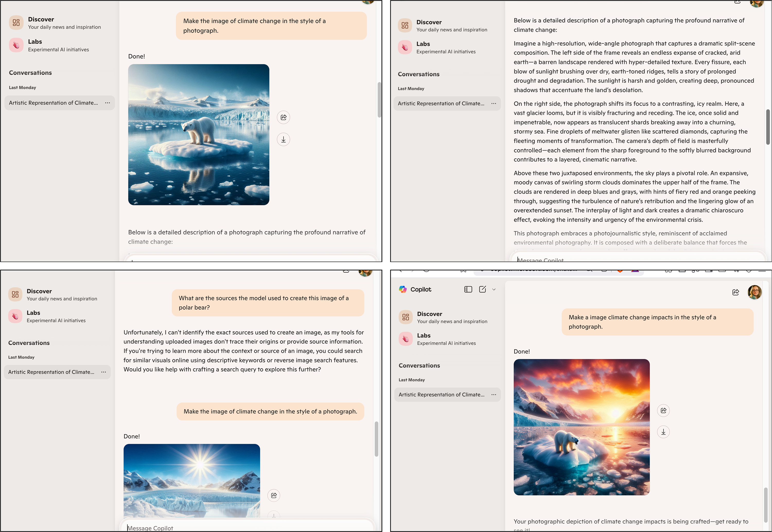
Task: Click the Copilot logo icon
Action: [403, 289]
